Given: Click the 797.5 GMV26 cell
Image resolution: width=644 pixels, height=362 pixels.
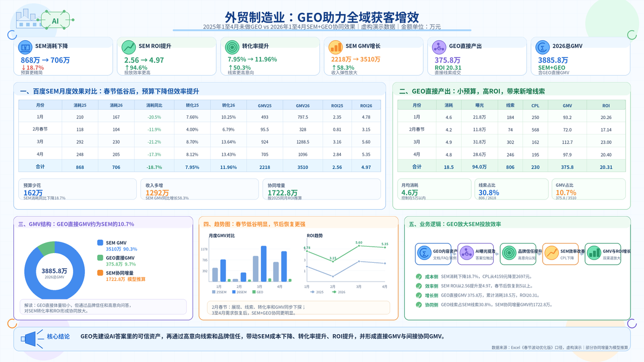Looking at the screenshot, I should tap(303, 117).
